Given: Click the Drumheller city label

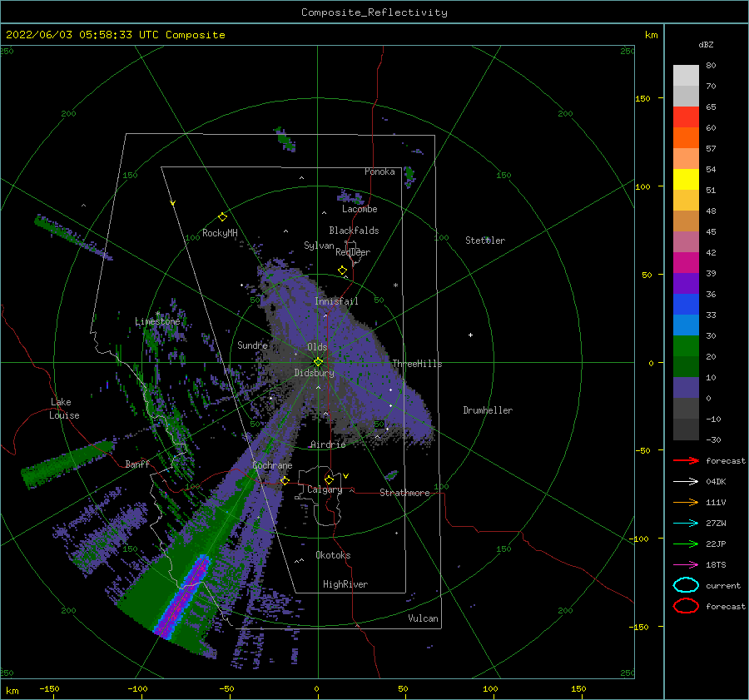Looking at the screenshot, I should click(488, 410).
